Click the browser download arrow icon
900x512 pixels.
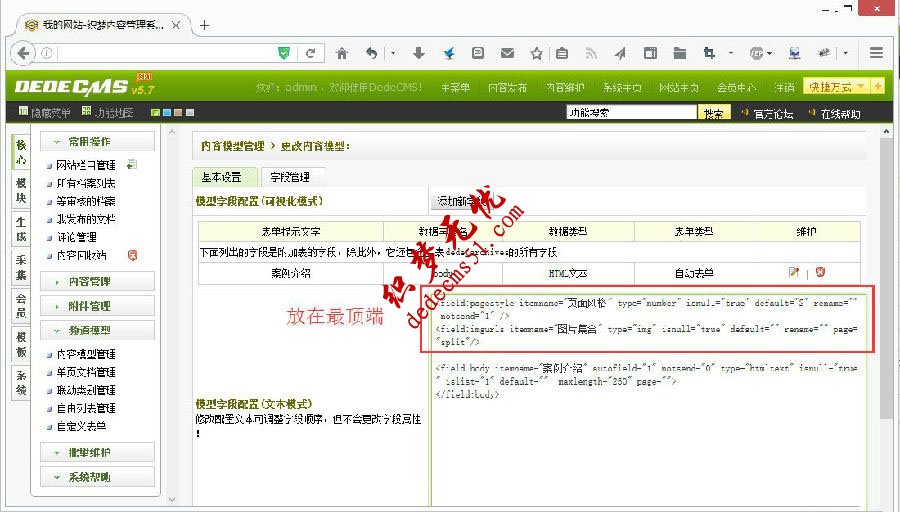click(x=420, y=53)
